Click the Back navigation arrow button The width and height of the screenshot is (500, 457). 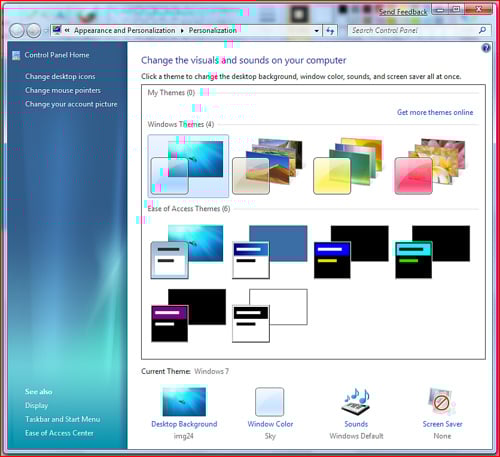click(x=17, y=31)
